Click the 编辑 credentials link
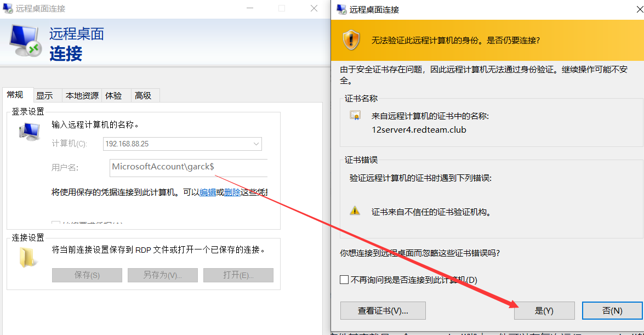The image size is (644, 335). pyautogui.click(x=208, y=192)
